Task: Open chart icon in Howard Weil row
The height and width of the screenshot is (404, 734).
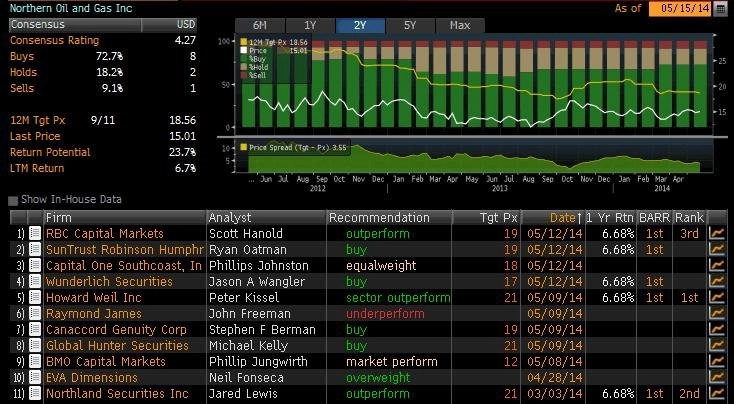Action: (717, 297)
